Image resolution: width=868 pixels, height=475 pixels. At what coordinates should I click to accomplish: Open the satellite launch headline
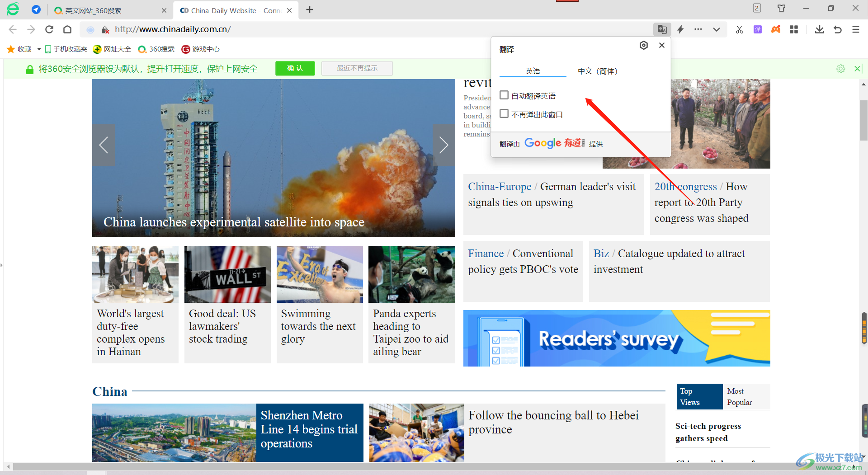coord(234,222)
